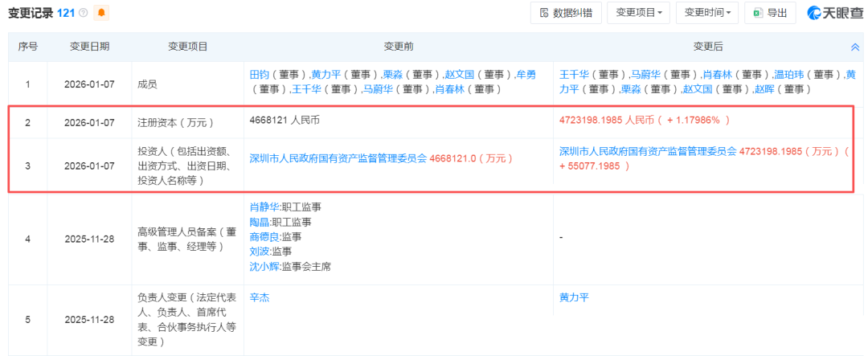Click the 4723198.1985 人民币 value
Screen dimensions: 868x356
coord(607,119)
